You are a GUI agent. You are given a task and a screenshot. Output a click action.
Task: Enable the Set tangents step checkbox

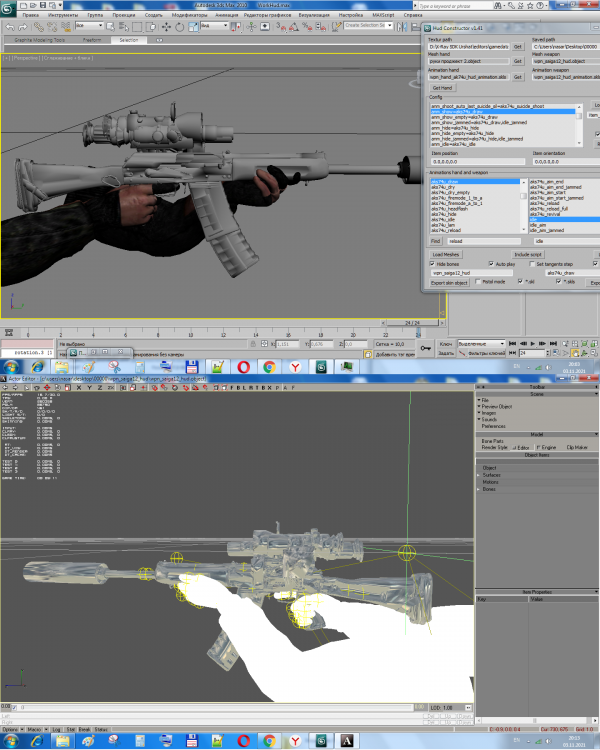point(530,264)
